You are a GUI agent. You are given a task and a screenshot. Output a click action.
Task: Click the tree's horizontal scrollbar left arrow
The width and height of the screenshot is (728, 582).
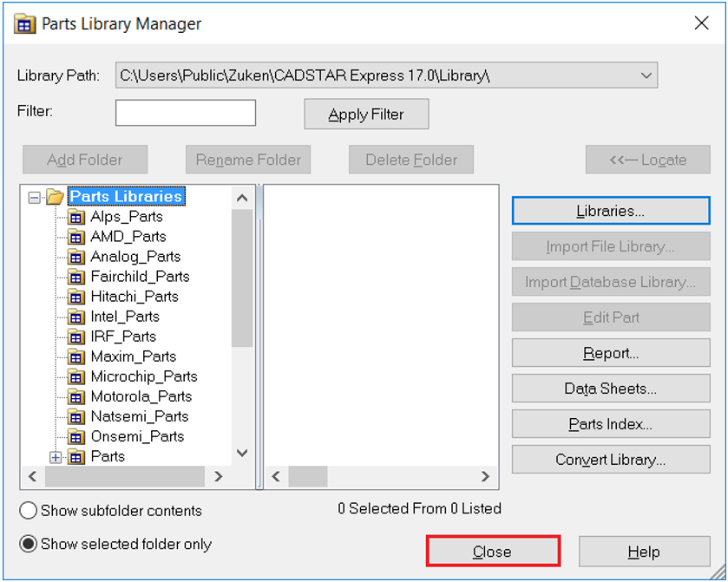point(32,477)
